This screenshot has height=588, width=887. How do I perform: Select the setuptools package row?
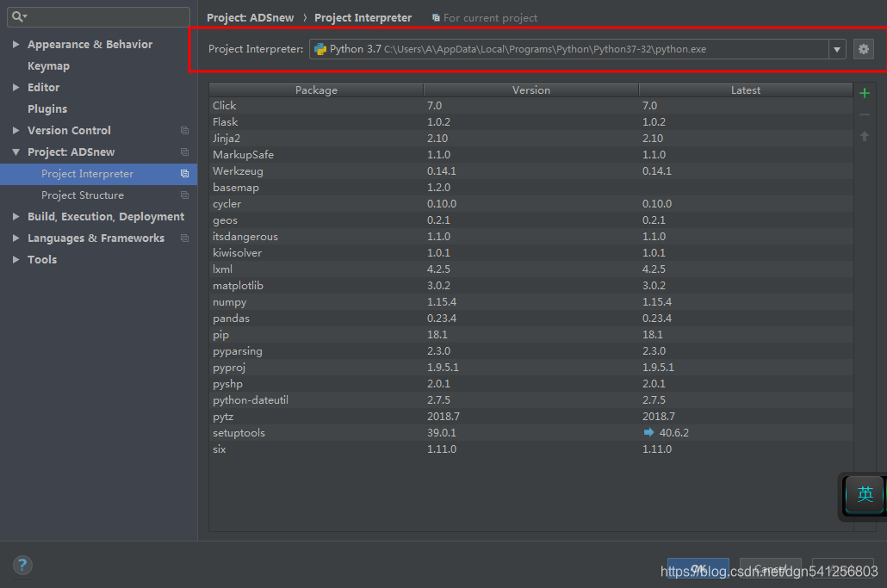[530, 434]
